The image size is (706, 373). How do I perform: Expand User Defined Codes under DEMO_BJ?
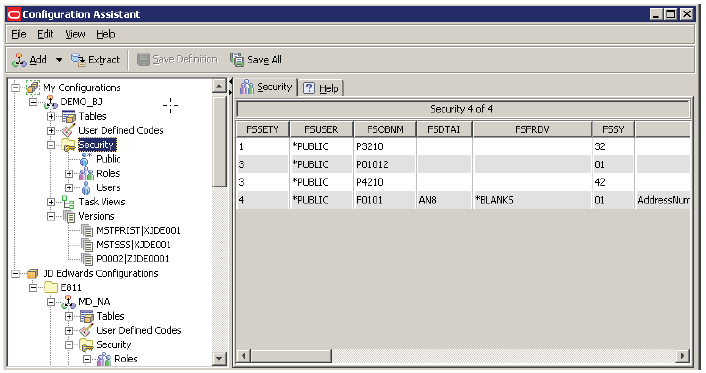[x=51, y=131]
